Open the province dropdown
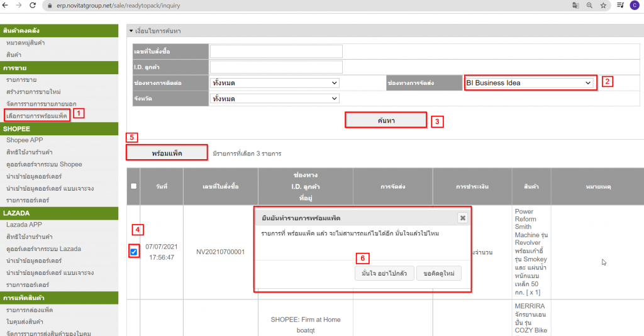The image size is (644, 336). click(x=274, y=99)
